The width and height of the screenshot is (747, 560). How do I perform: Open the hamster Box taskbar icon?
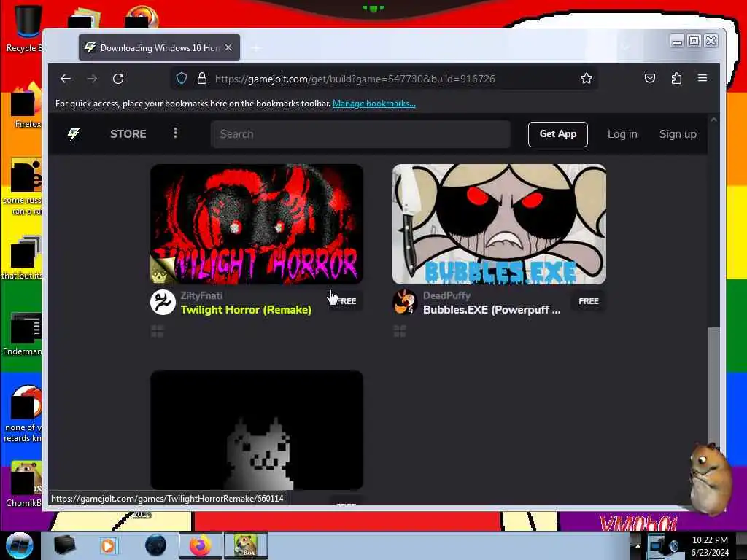click(x=246, y=545)
